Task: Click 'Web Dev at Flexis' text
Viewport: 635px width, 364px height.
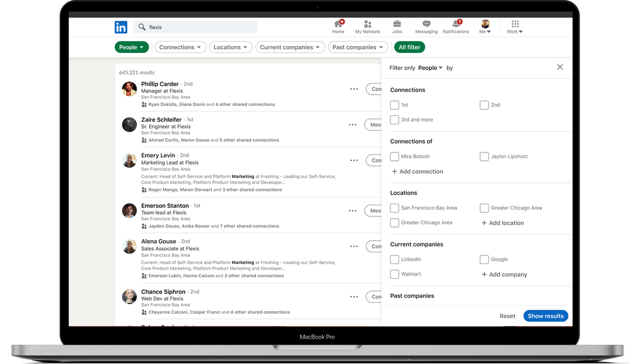Action: pos(162,298)
